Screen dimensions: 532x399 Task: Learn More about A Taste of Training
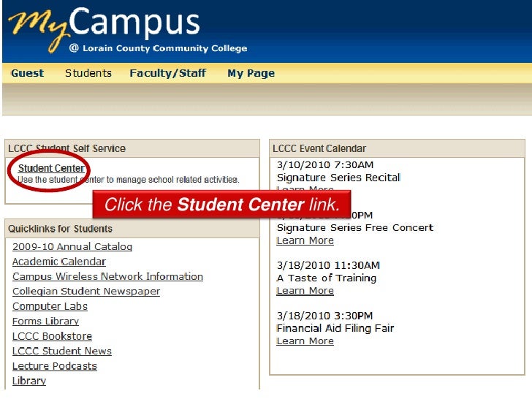(x=305, y=291)
